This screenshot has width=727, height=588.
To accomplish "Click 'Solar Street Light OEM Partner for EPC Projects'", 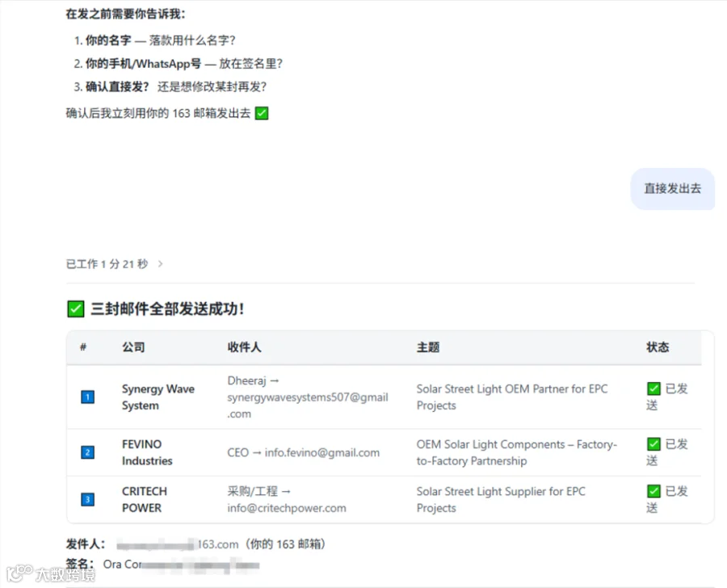I will (512, 397).
